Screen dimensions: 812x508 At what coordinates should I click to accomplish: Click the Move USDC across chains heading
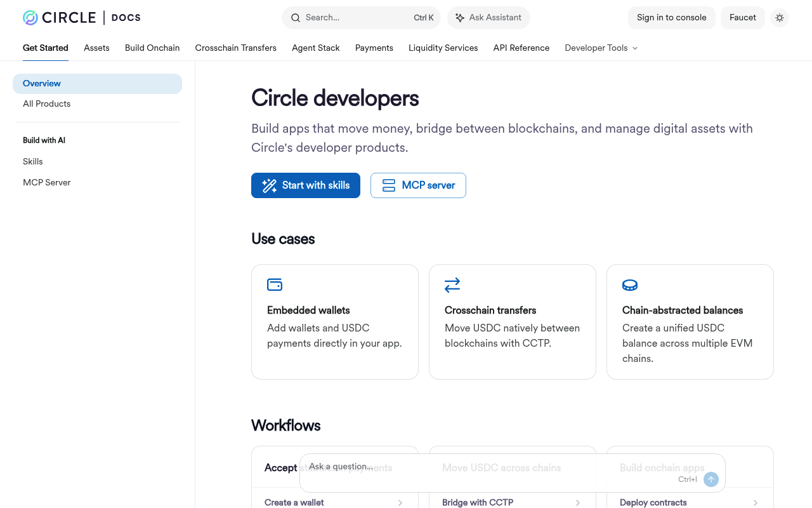502,468
